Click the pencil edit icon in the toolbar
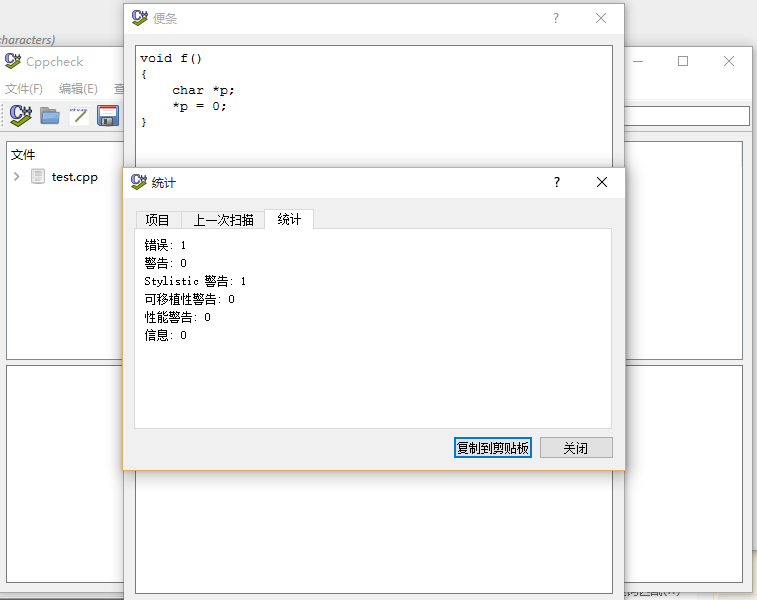The image size is (757, 600). [78, 116]
